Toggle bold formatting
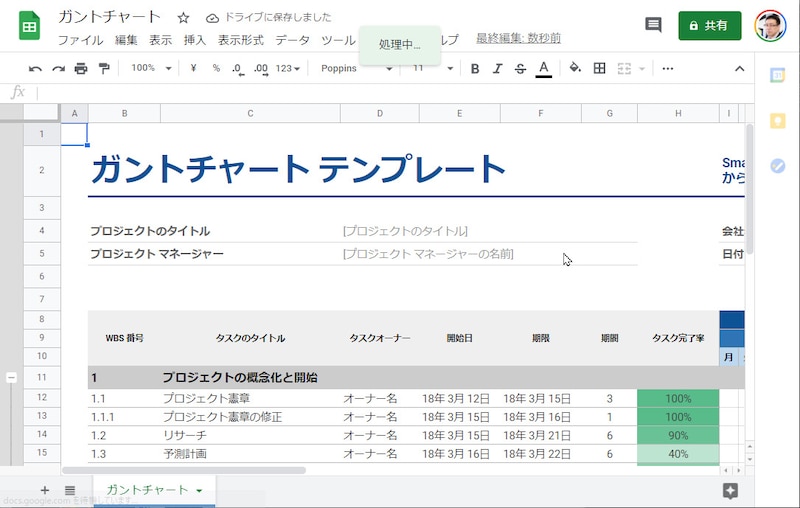This screenshot has height=508, width=800. (x=475, y=68)
